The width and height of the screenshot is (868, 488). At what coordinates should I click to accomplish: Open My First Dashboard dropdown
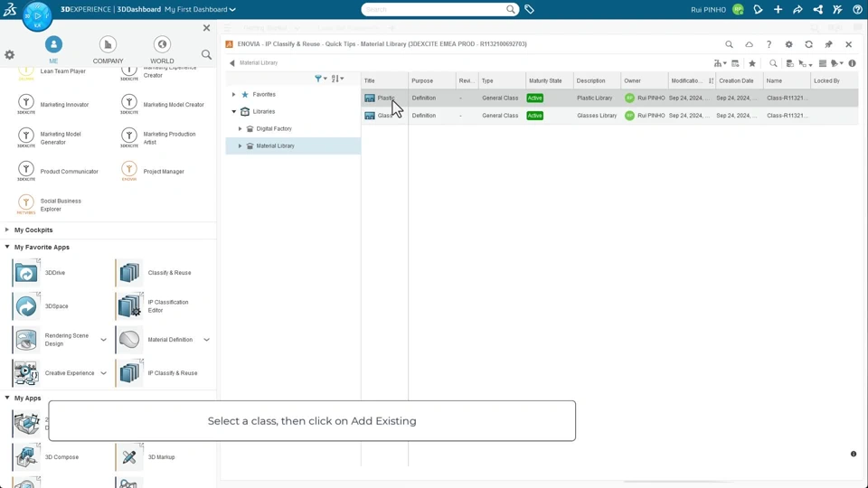pyautogui.click(x=200, y=10)
